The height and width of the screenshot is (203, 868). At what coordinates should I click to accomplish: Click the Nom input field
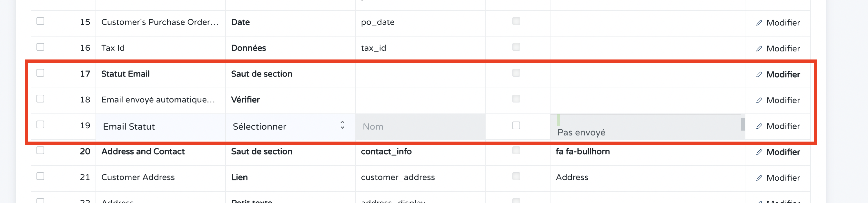tap(420, 127)
